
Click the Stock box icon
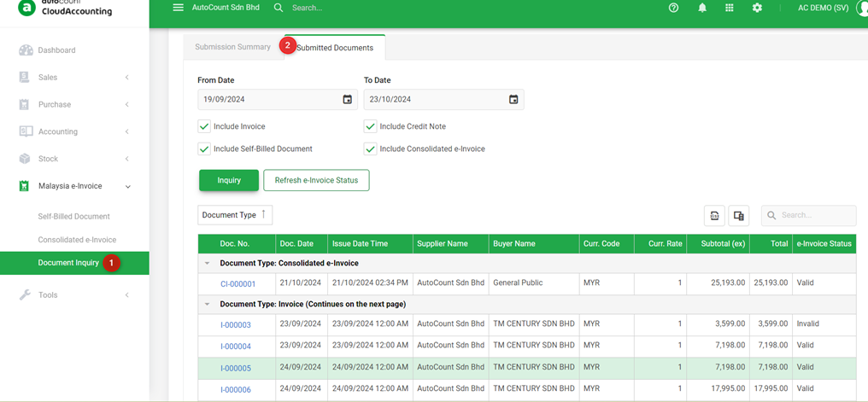[x=25, y=159]
